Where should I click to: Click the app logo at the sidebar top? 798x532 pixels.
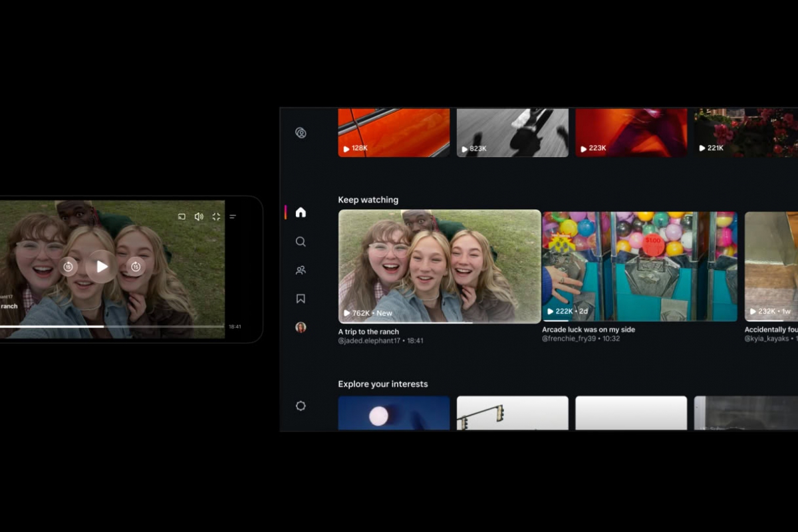pos(301,132)
